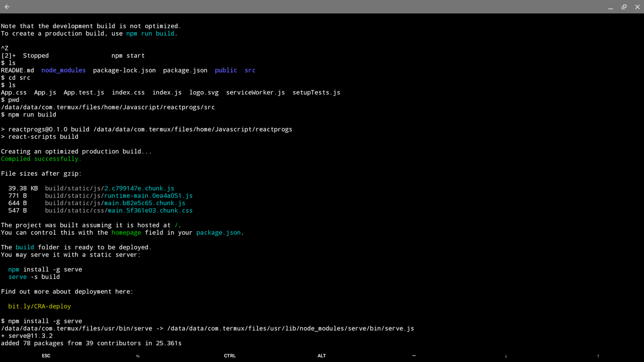
Task: Click the App.css file name
Action: (14, 93)
